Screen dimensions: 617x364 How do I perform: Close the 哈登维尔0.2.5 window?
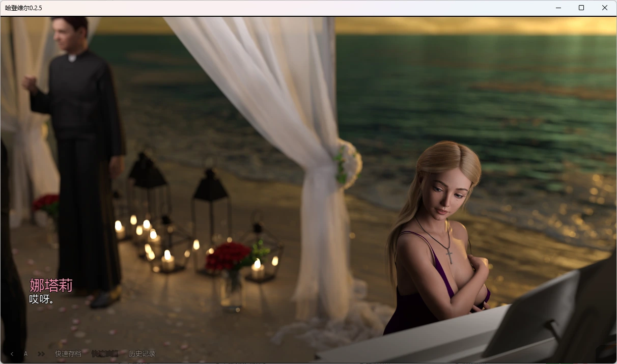605,8
